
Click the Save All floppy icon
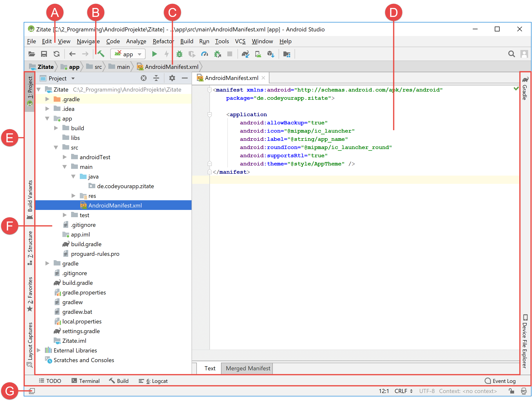click(x=44, y=54)
